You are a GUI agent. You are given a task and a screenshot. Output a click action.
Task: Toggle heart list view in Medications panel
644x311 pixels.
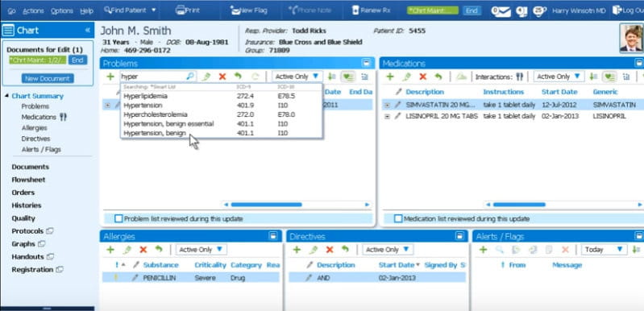click(x=609, y=77)
